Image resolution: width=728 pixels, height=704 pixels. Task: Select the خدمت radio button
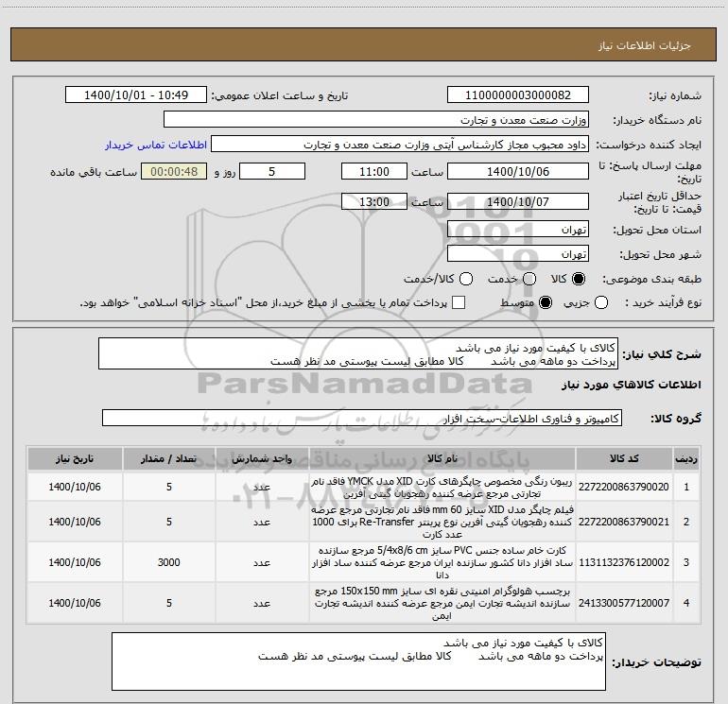point(529,279)
